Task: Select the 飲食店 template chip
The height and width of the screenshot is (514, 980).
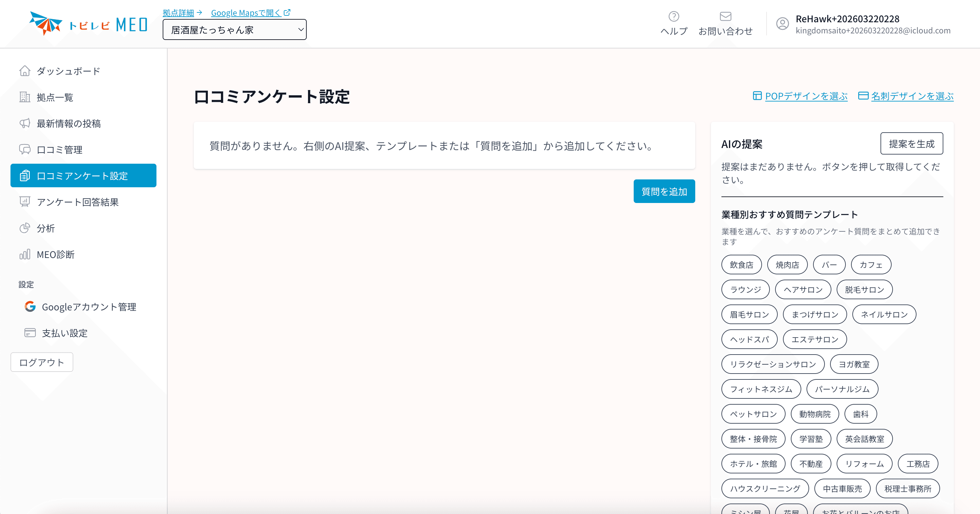Action: 741,265
